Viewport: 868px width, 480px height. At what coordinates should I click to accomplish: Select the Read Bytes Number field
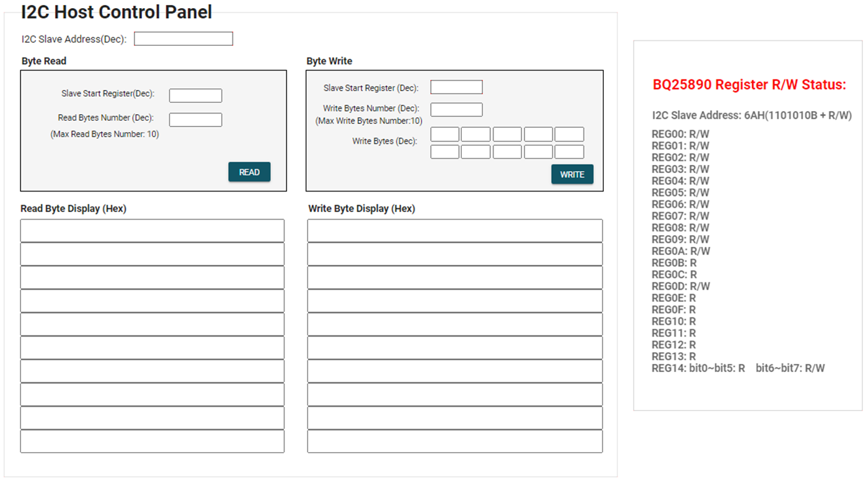point(195,120)
